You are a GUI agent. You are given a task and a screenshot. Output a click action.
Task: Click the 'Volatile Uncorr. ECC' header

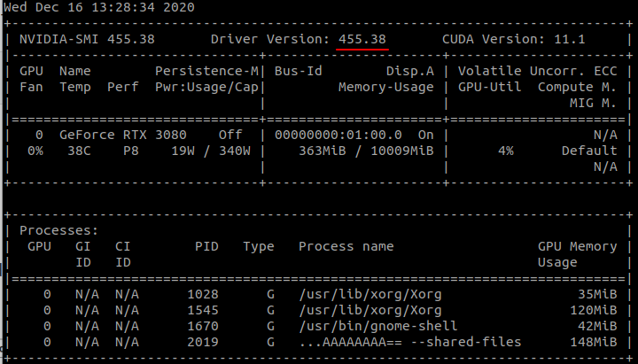[538, 71]
